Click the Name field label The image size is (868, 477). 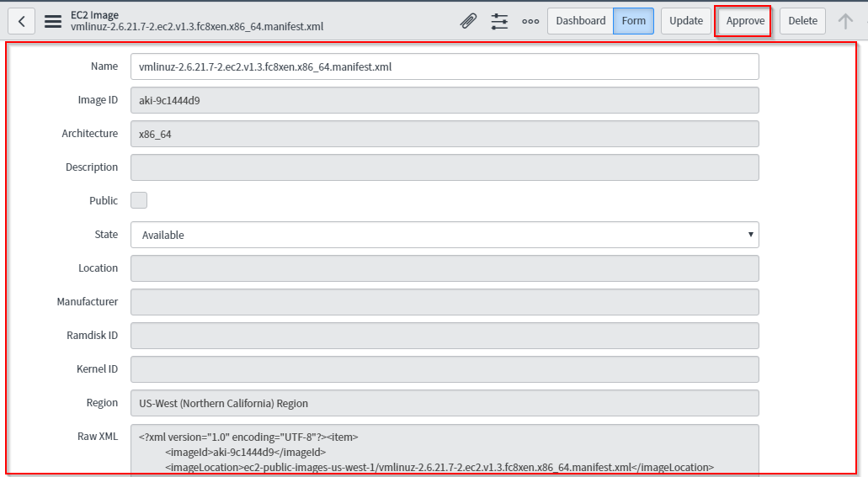(104, 66)
